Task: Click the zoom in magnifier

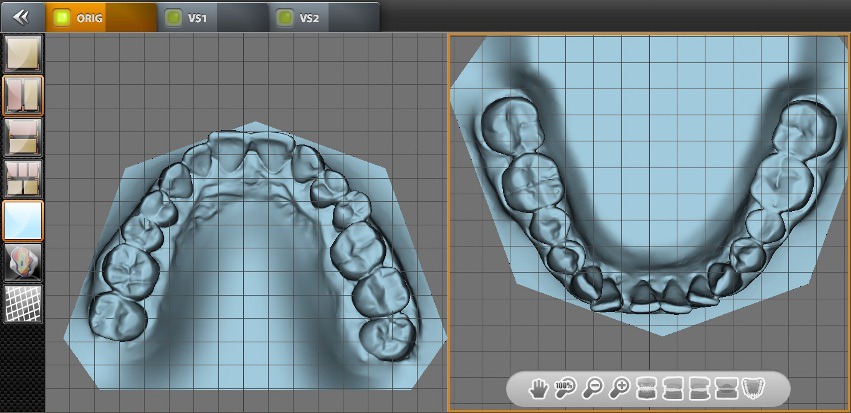Action: (618, 389)
